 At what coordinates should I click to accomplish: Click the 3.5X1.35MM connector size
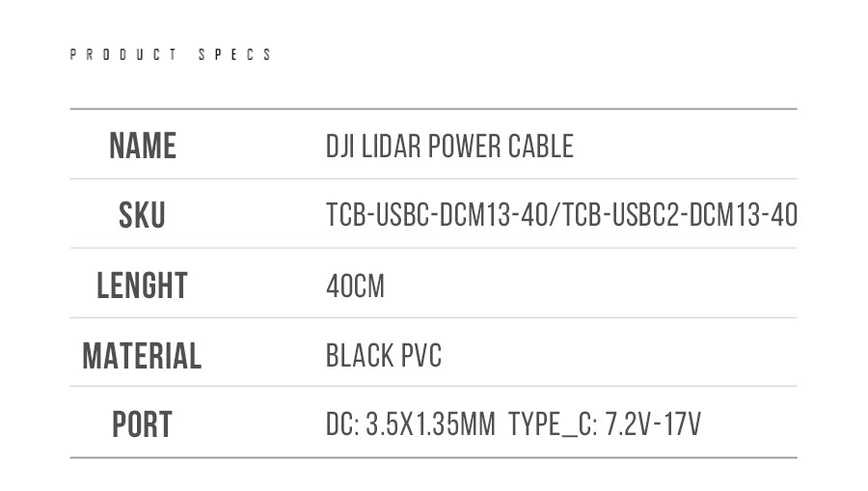pyautogui.click(x=431, y=425)
